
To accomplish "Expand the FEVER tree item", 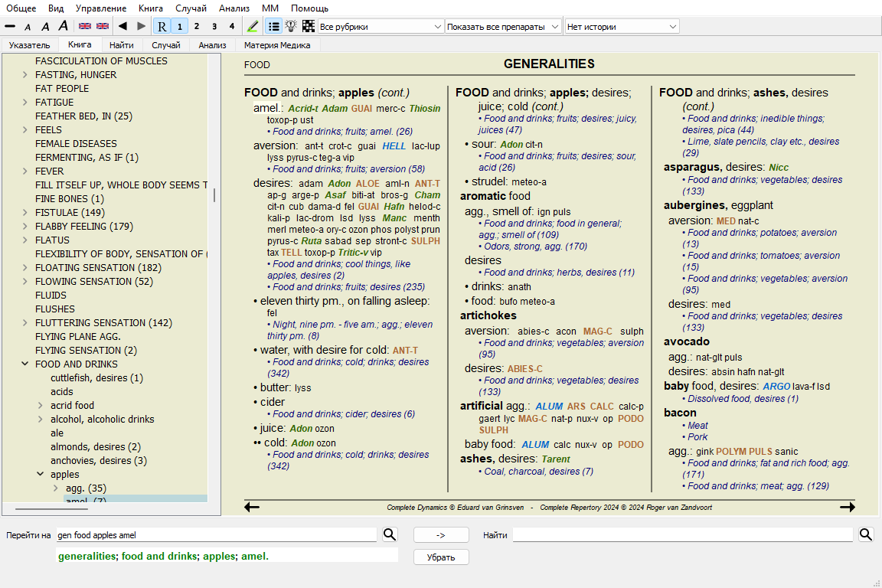I will (25, 171).
